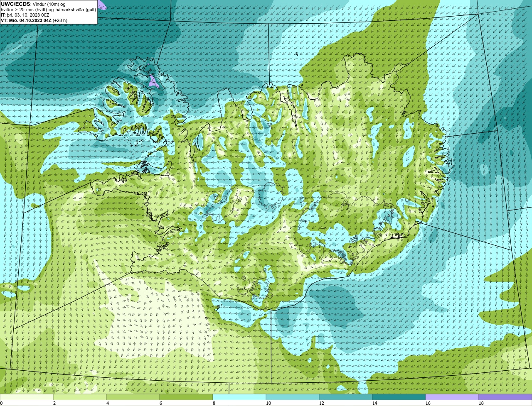Pick the light teal 10–12 m/s legend swatch
Viewport: 532px width, 406px height.
[x=293, y=397]
